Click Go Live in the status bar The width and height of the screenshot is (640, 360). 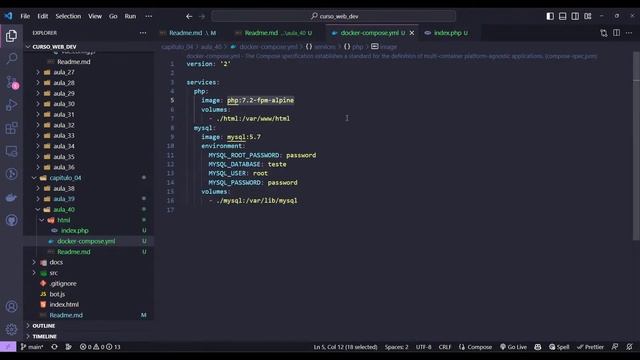(513, 347)
